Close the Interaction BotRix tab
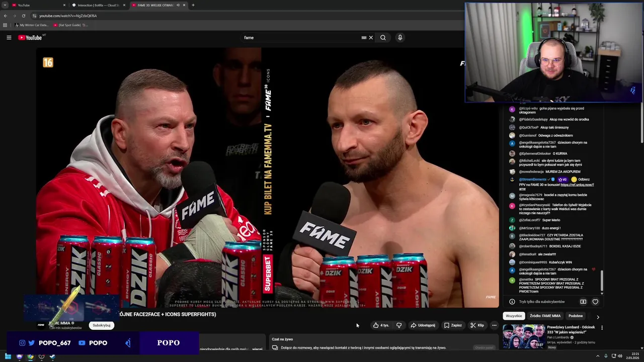The height and width of the screenshot is (362, 644). [124, 5]
